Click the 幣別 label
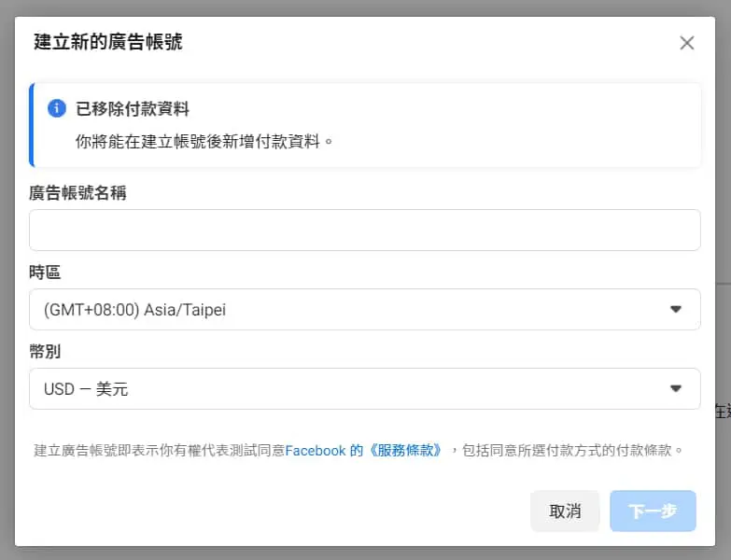This screenshot has width=731, height=560. (45, 351)
